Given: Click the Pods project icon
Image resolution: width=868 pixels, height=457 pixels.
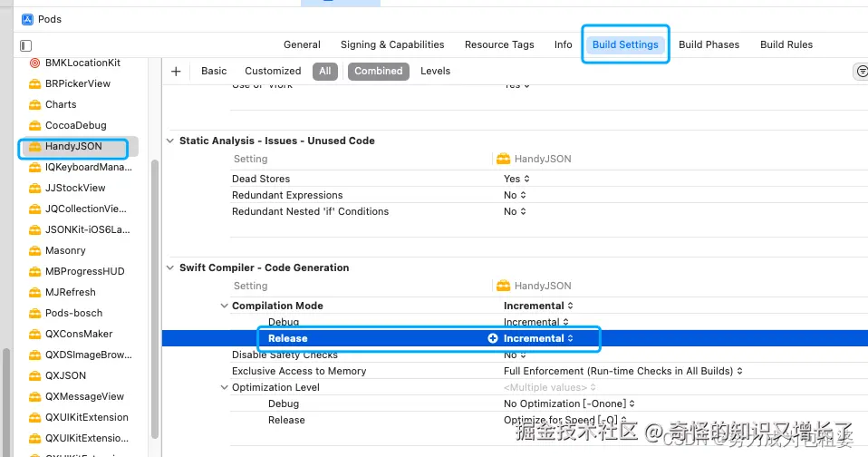Looking at the screenshot, I should point(27,19).
